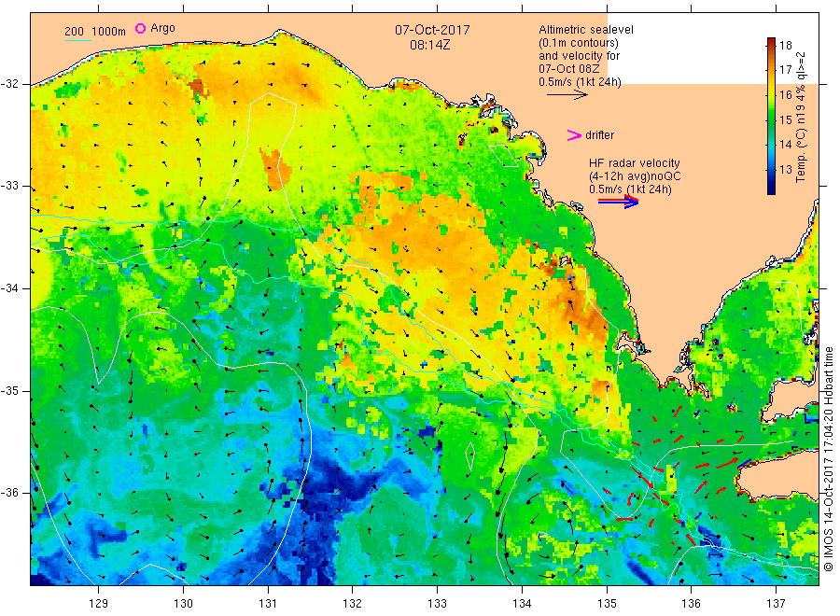Click the IMOS copyright timestamp text
840x616 pixels.
828,459
